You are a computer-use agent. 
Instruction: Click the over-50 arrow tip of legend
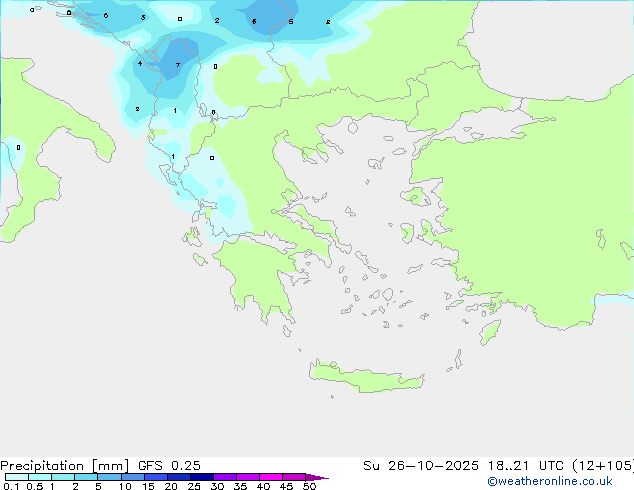(x=317, y=477)
